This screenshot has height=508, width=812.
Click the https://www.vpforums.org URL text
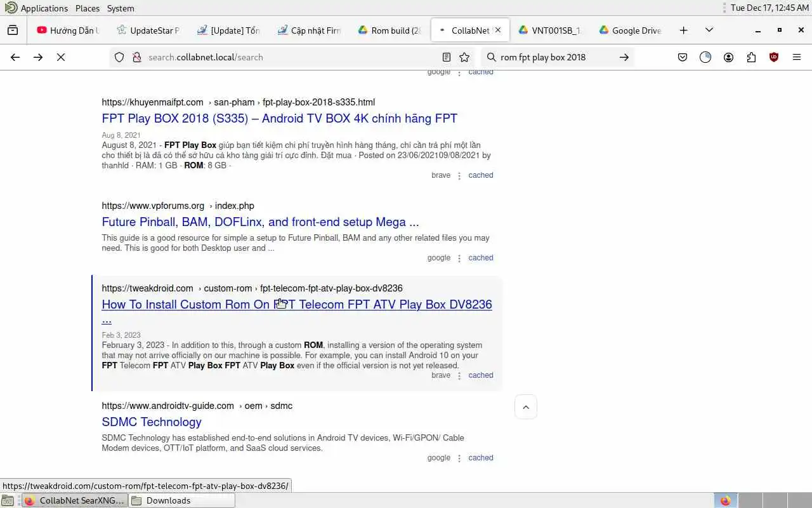[153, 206]
